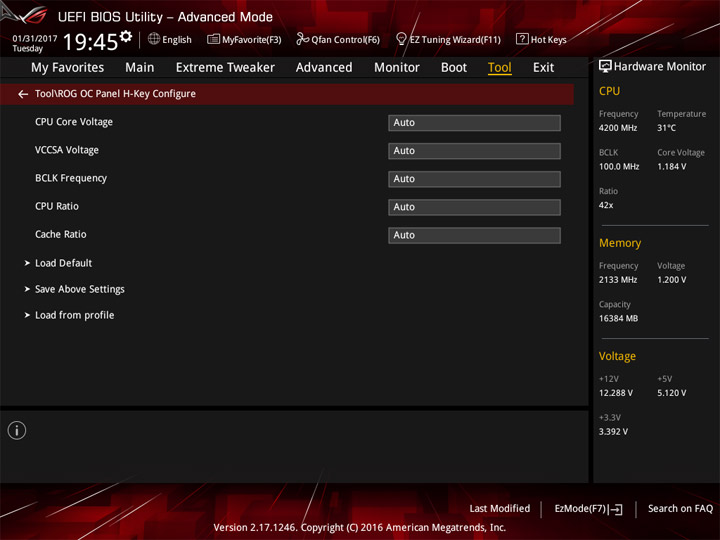Click the Hot Keys question mark icon
720x540 pixels.
point(522,39)
